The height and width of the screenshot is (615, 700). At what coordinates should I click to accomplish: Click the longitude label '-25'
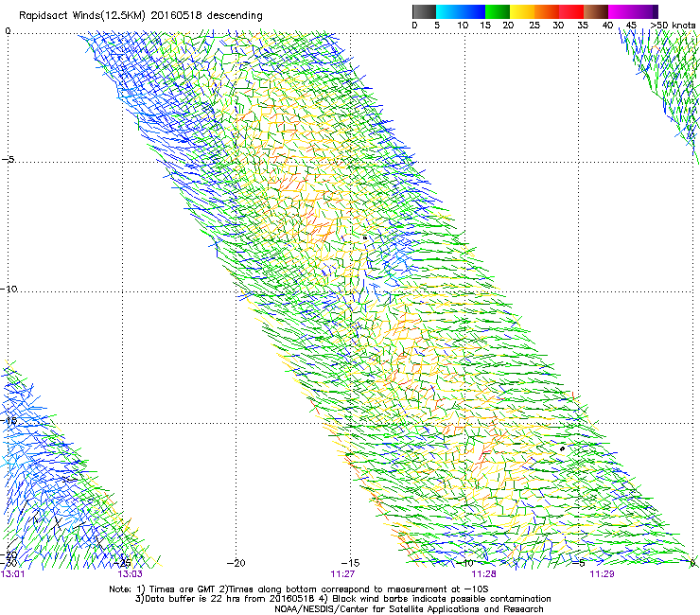coord(123,562)
